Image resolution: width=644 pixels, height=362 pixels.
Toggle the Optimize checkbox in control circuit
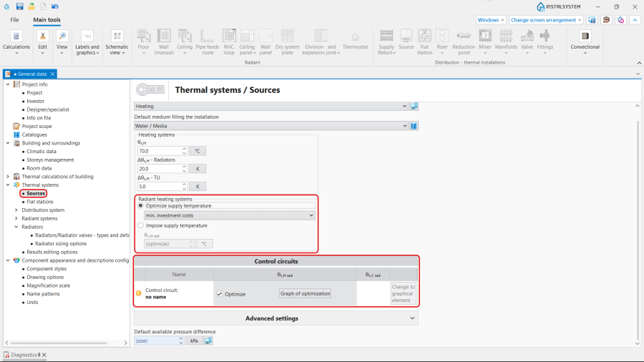click(x=220, y=294)
